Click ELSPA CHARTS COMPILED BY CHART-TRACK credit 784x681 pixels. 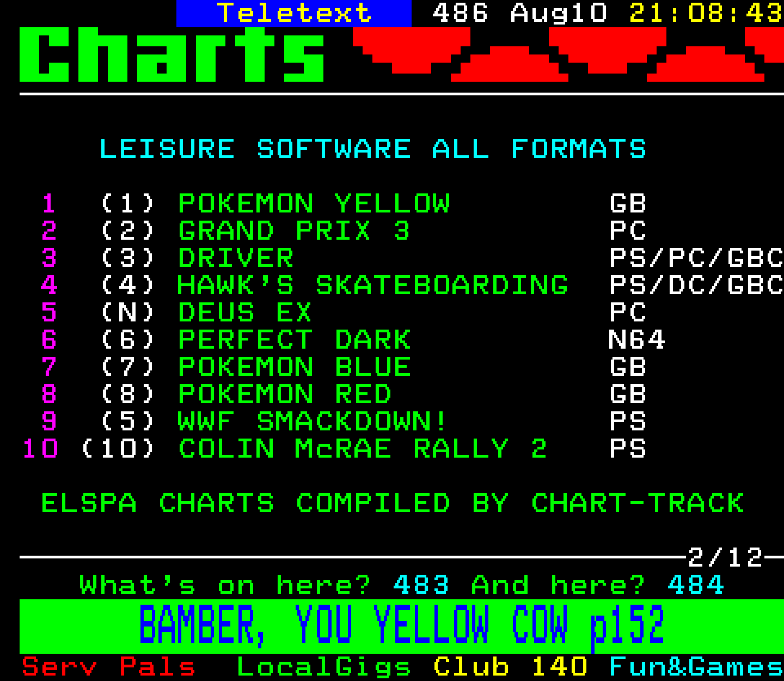pos(393,503)
